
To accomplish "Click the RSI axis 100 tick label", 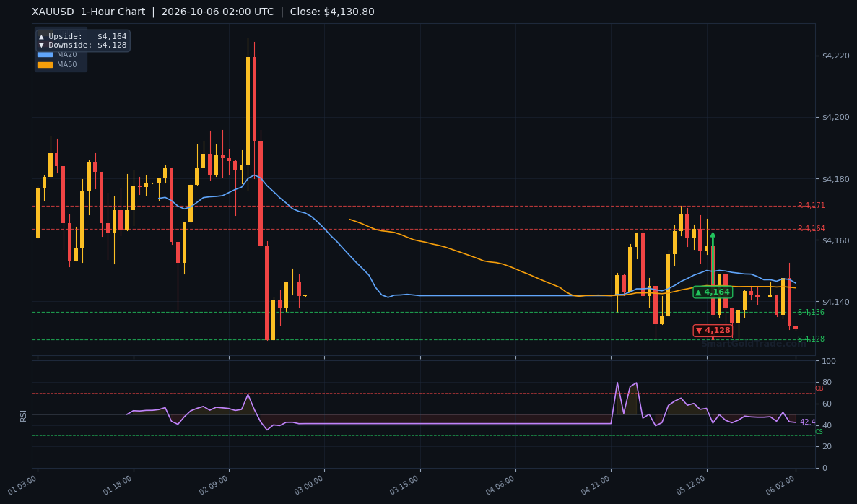I will [x=829, y=361].
